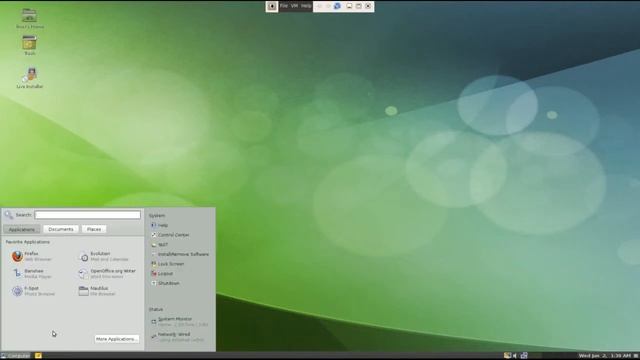Screen dimensions: 640x360
Task: Open Help in System list
Action: [159, 225]
